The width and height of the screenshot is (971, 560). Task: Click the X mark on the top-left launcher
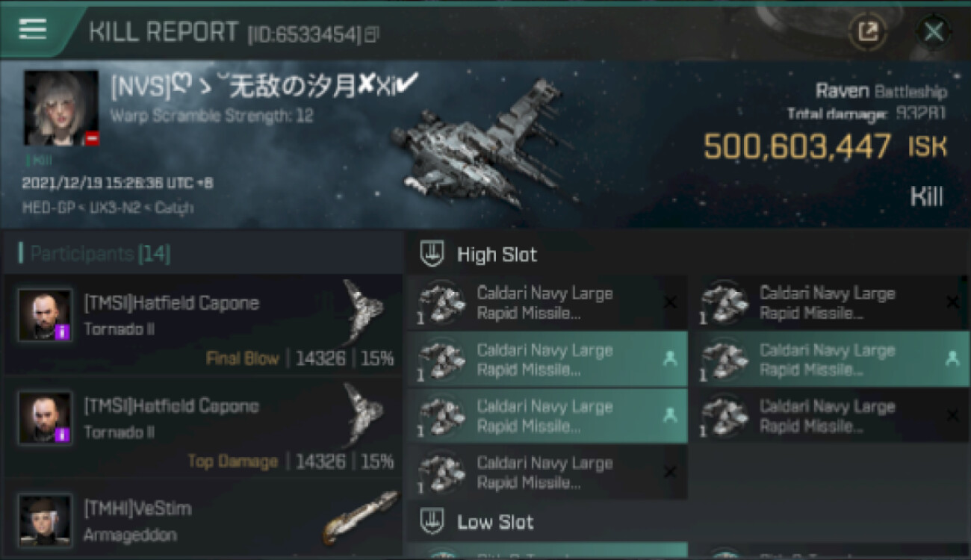(x=670, y=302)
